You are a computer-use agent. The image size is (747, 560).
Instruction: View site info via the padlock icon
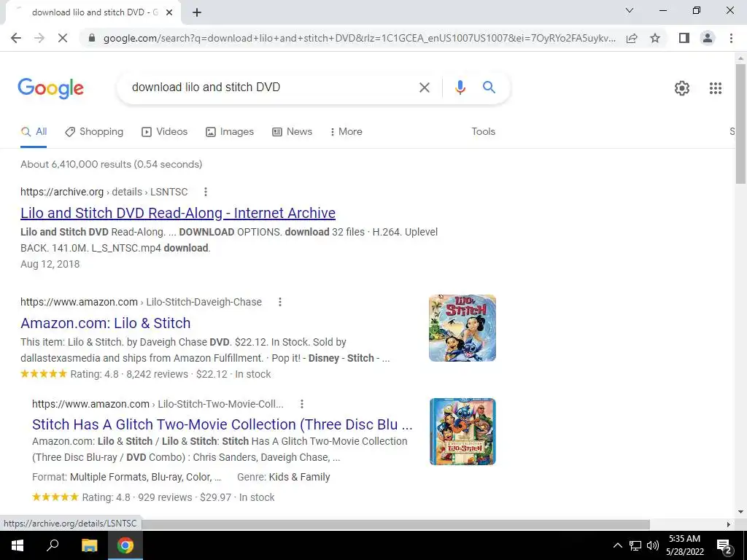(x=92, y=38)
